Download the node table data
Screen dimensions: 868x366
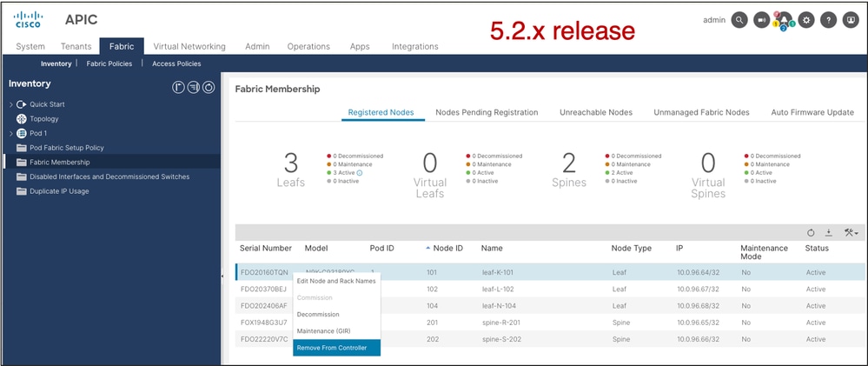(x=829, y=233)
